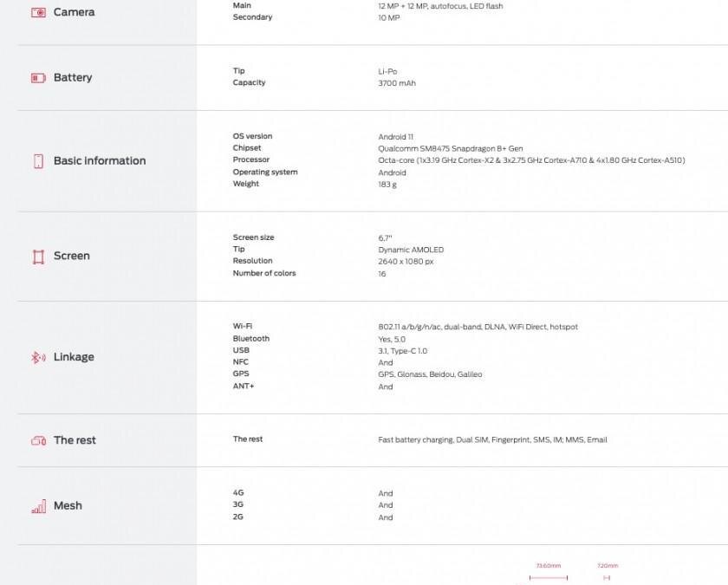This screenshot has width=728, height=585.
Task: Click the signal bars icon beside Mesh
Action: point(38,506)
